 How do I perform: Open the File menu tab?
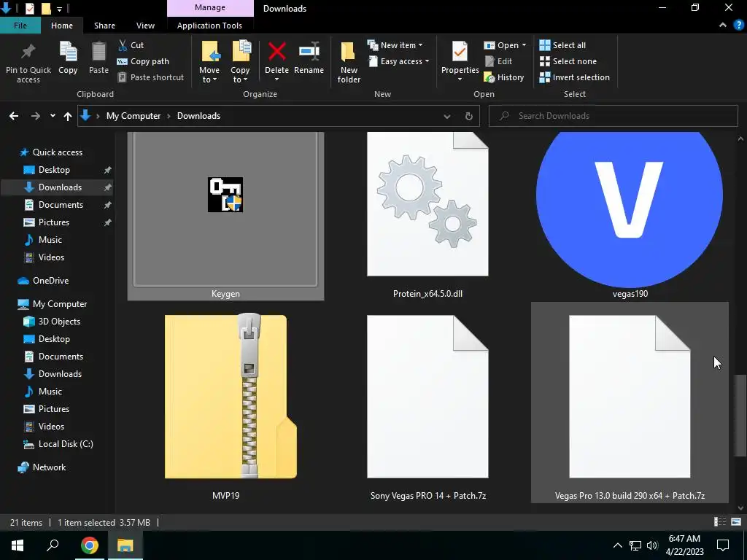[20, 26]
